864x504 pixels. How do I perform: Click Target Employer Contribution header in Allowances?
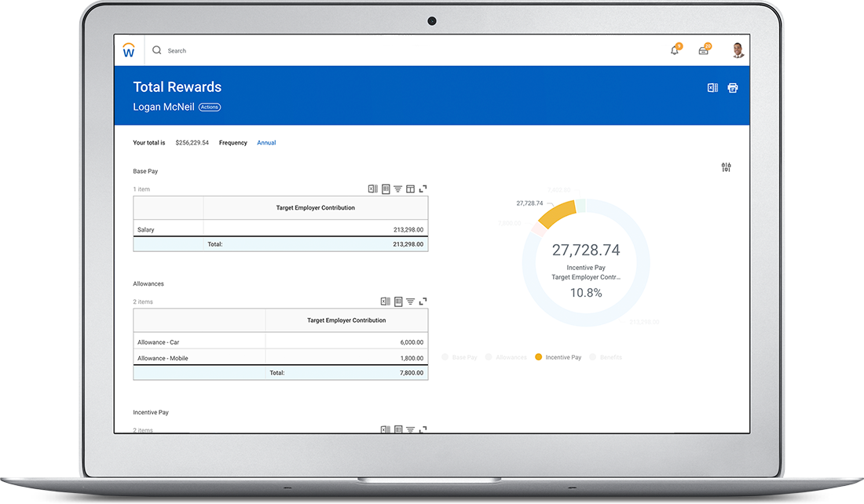(346, 320)
